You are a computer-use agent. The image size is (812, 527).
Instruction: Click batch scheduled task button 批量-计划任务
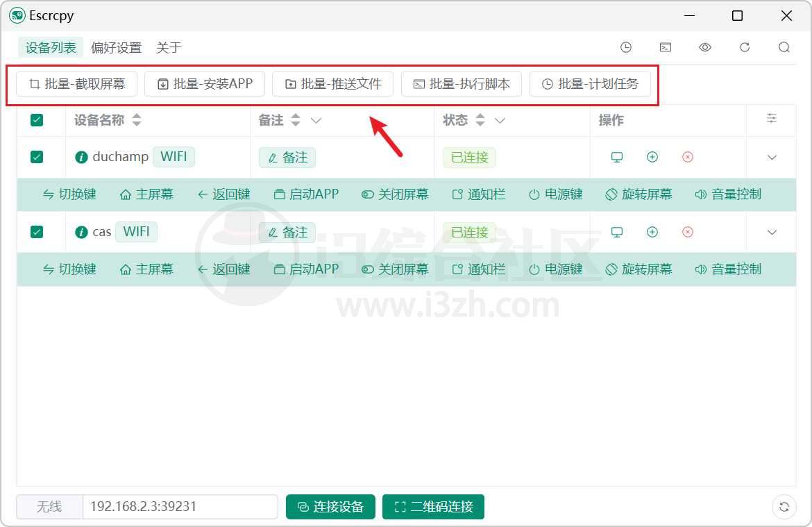coord(590,84)
